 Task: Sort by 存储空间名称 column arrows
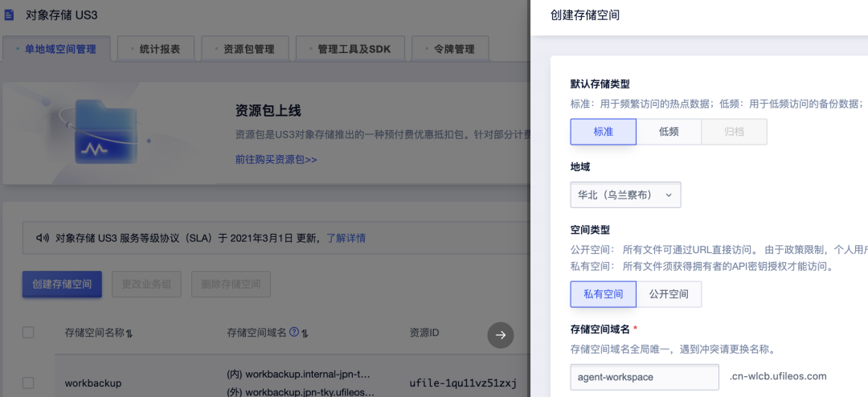point(129,333)
